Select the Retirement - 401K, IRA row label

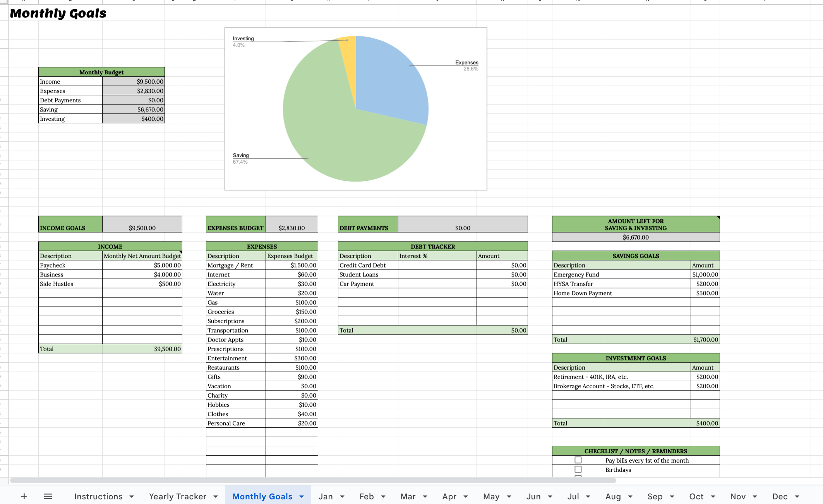pos(621,377)
